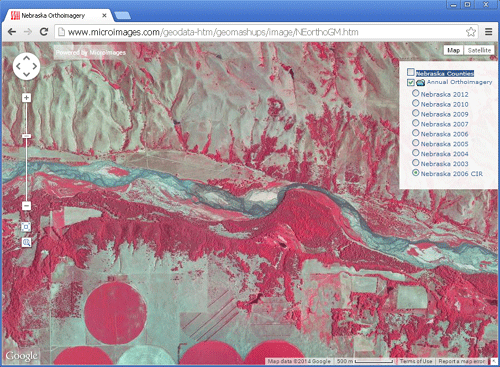Click the Annual Orthoimagery layer group icon
Image resolution: width=500 pixels, height=367 pixels.
pyautogui.click(x=420, y=82)
